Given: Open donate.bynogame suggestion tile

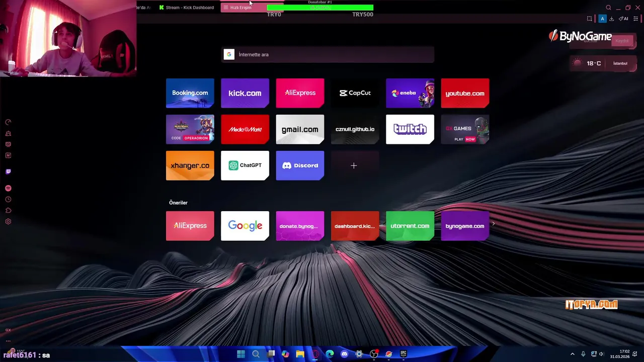Looking at the screenshot, I should pos(300,226).
